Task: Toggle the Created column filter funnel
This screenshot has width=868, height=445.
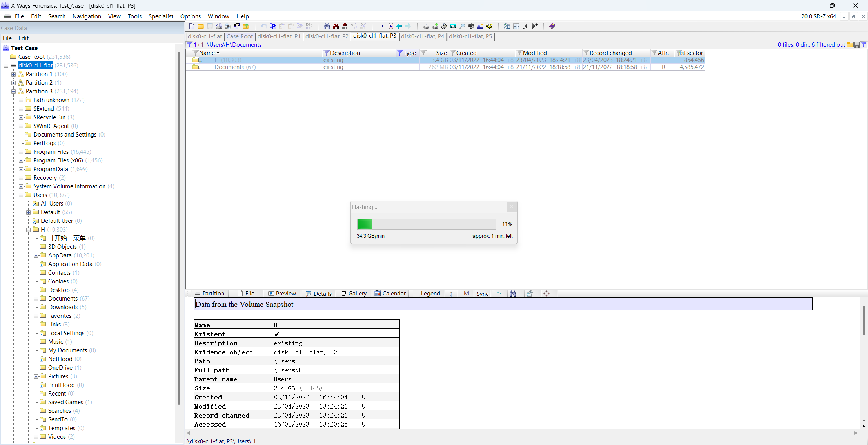Action: pyautogui.click(x=453, y=53)
